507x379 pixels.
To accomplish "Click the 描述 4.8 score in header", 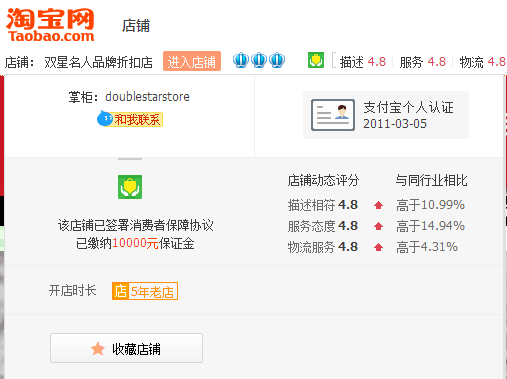I will (363, 62).
